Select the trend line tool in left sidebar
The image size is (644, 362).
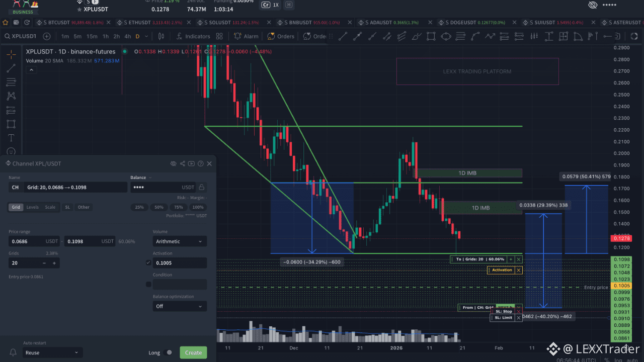[11, 68]
